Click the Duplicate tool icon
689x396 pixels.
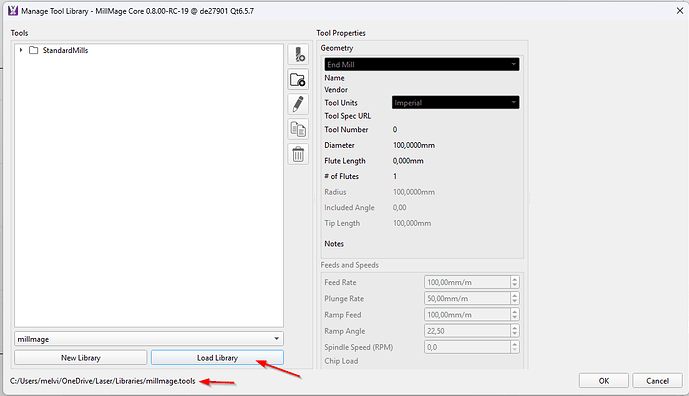(x=298, y=129)
